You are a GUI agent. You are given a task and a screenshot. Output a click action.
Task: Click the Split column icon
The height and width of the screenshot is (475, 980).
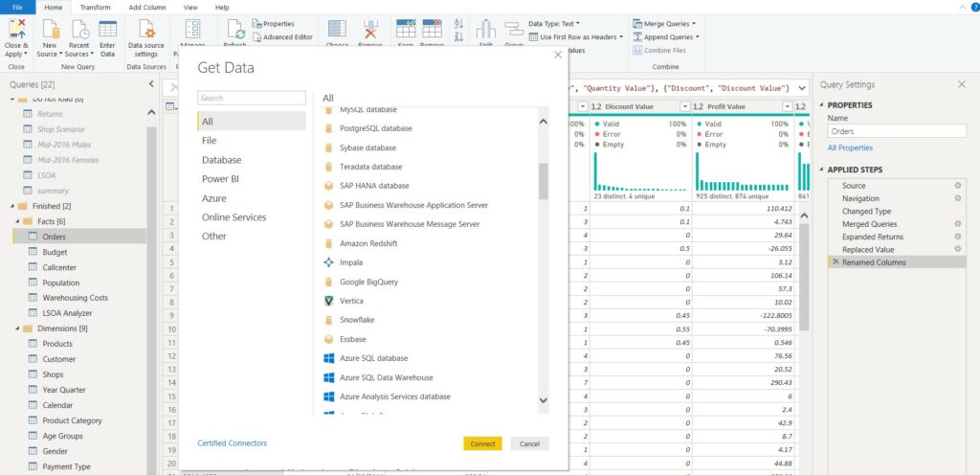[x=485, y=30]
